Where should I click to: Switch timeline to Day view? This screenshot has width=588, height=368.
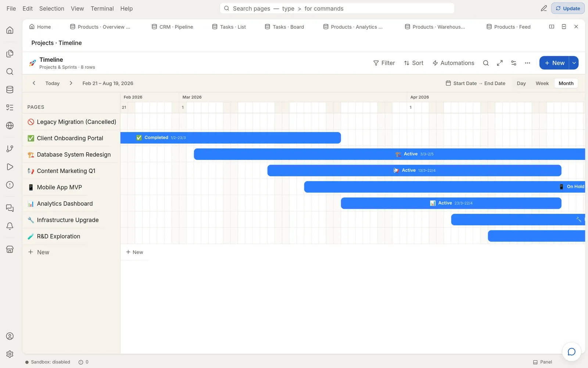click(521, 83)
